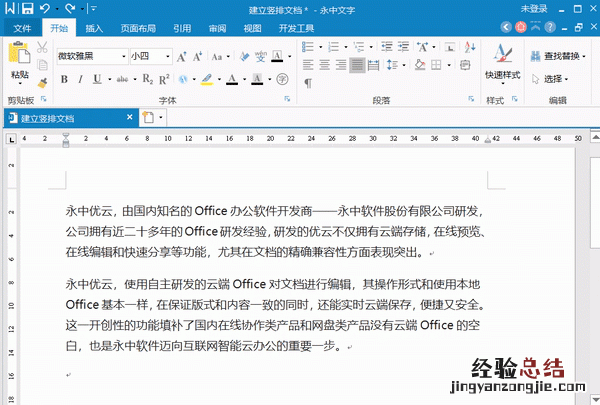Open the 段落 group dialog launcher
Viewport: 600px width, 405px height.
tap(471, 99)
